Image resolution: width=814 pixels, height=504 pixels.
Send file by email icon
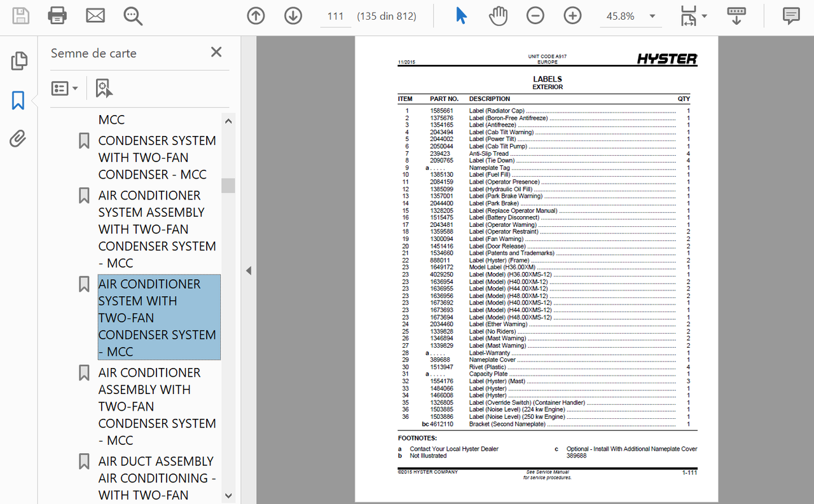(95, 16)
